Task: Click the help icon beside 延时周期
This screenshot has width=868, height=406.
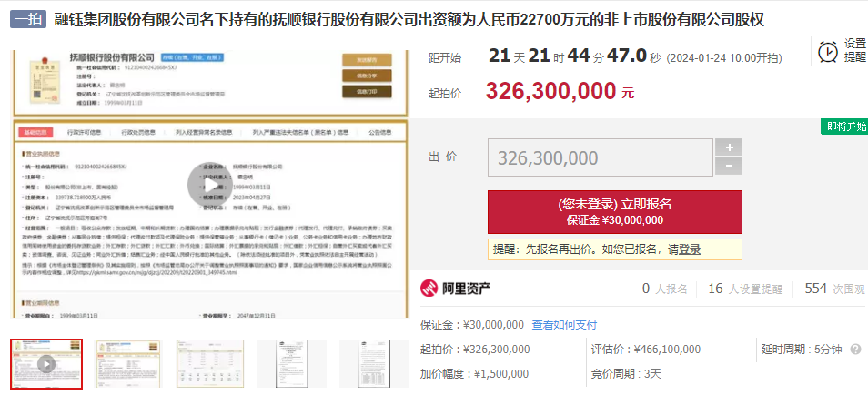Action: pos(856,350)
